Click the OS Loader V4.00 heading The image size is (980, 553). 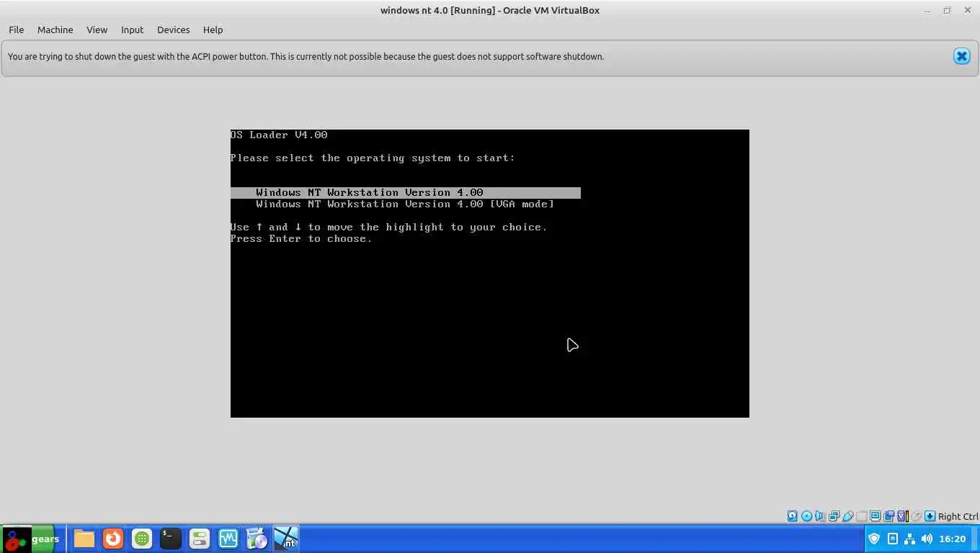click(279, 135)
